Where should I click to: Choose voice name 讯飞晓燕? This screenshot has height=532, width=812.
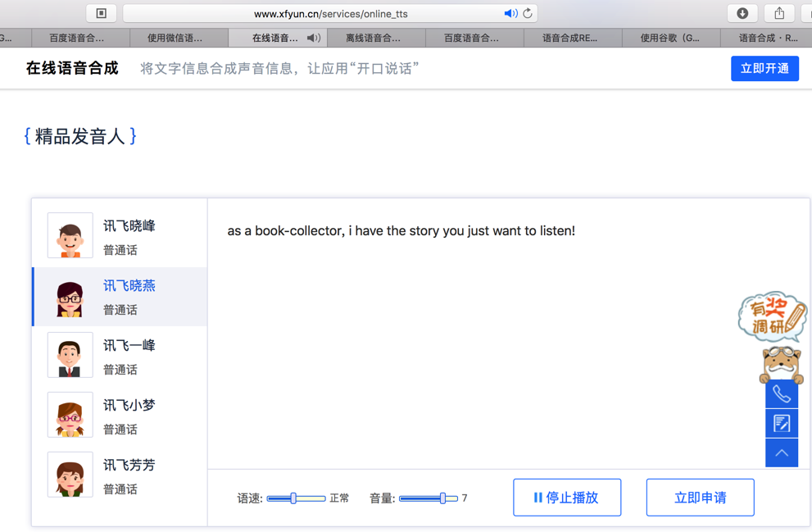[129, 285]
